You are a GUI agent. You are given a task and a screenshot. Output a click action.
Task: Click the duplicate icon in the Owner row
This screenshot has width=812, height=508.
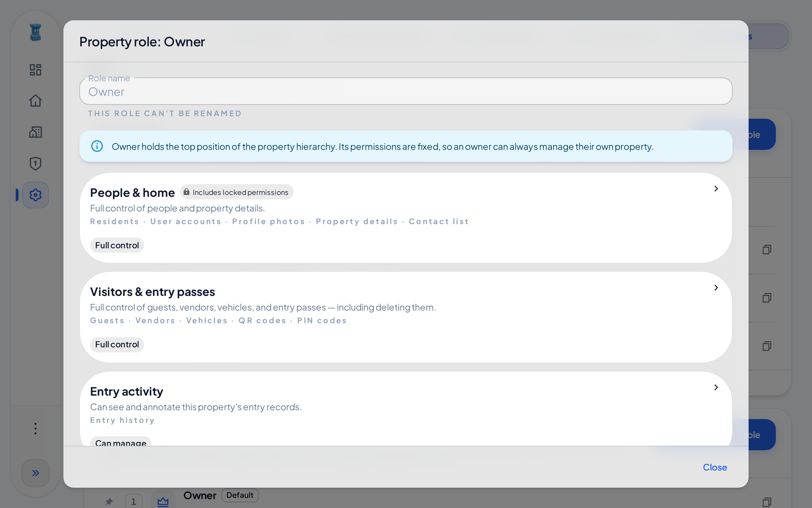[767, 502]
